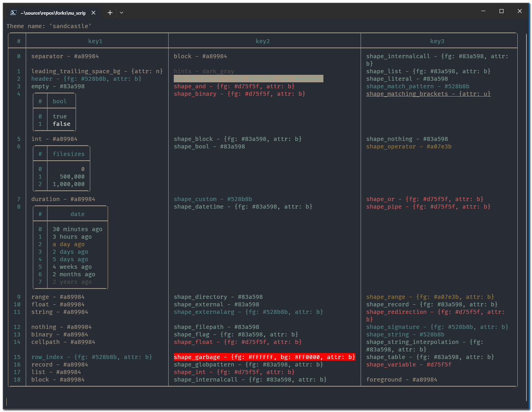The height and width of the screenshot is (412, 532).
Task: Click 'shape_and' red text line
Action: point(234,86)
